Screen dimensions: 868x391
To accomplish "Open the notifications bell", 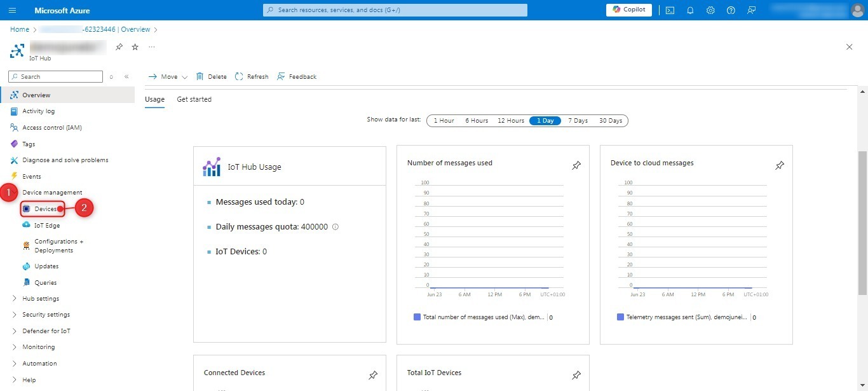I will tap(690, 10).
